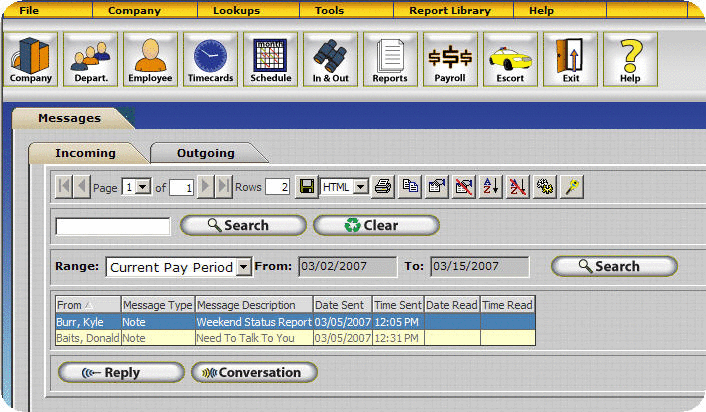This screenshot has width=706, height=412.
Task: Click the Escort taxi icon
Action: (x=510, y=58)
